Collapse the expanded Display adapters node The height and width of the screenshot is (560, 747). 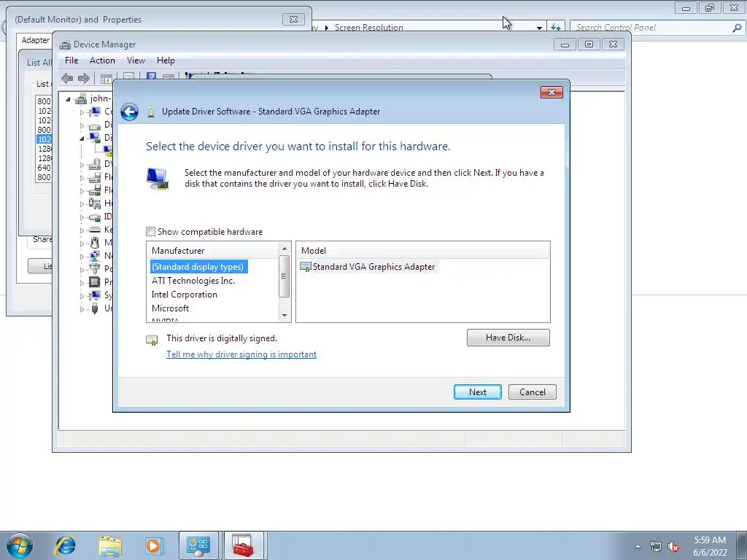(x=82, y=138)
